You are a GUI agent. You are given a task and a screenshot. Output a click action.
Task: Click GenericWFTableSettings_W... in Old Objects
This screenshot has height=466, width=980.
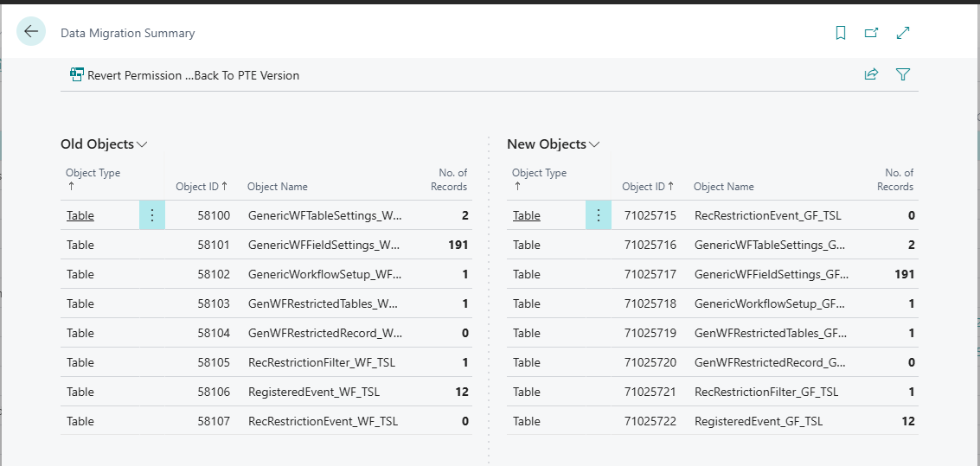[x=325, y=215]
